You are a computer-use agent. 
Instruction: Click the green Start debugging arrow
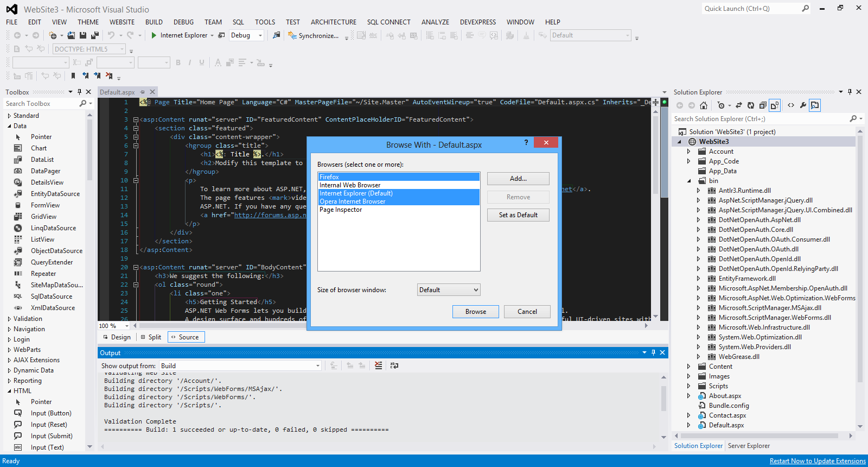pyautogui.click(x=154, y=35)
